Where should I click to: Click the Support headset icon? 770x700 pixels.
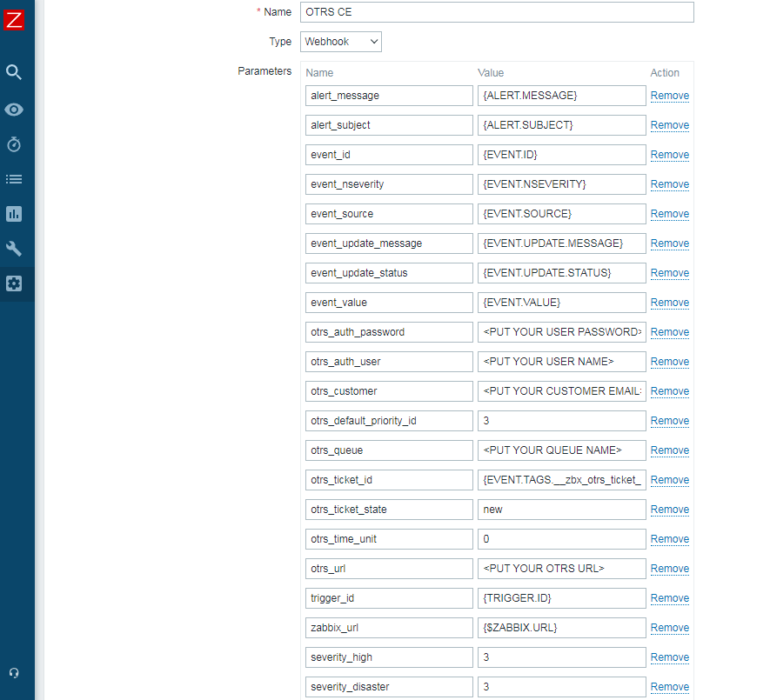(x=14, y=673)
